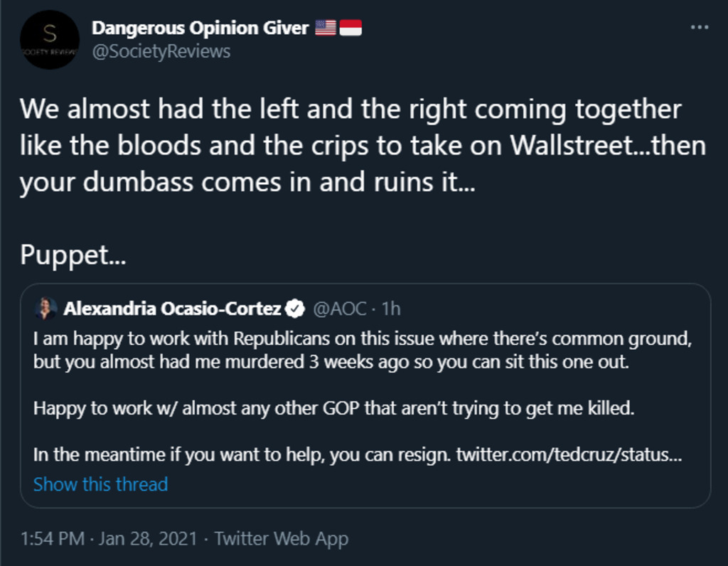
Task: Click the "1h" timestamp on the quoted tweet
Action: tap(391, 309)
